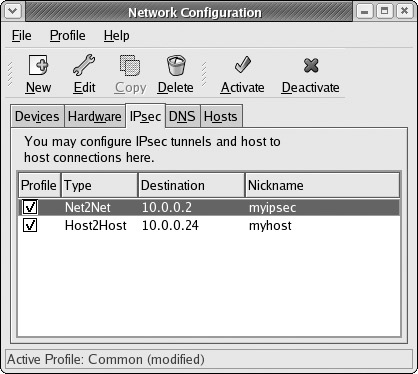Click destination 10.0.0.2
This screenshot has width=418, height=374.
pos(167,207)
